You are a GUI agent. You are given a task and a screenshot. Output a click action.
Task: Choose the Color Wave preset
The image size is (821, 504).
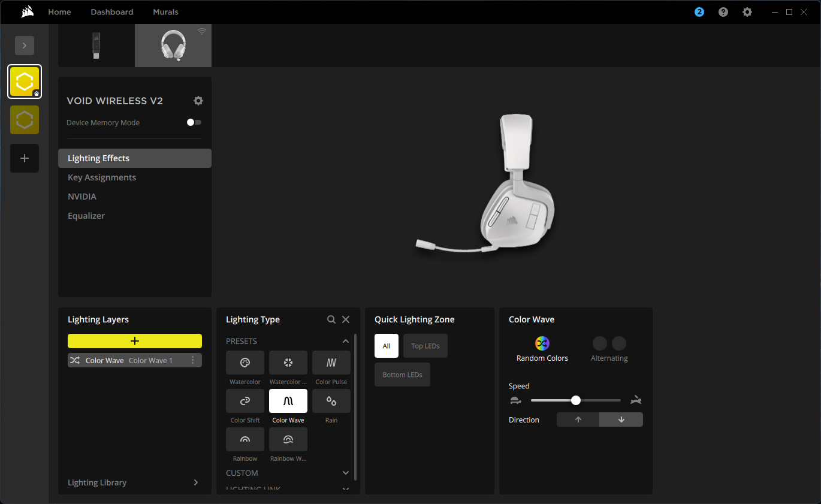288,401
